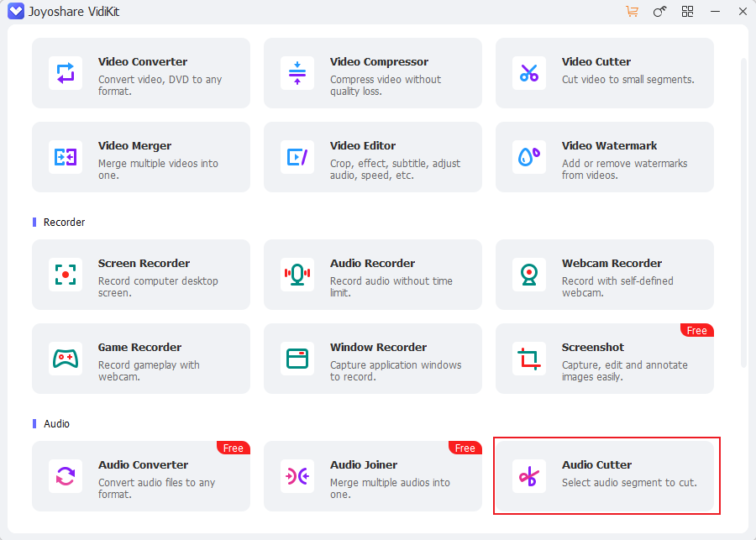Click the Free badge on Screenshot
This screenshot has width=756, height=540.
696,330
